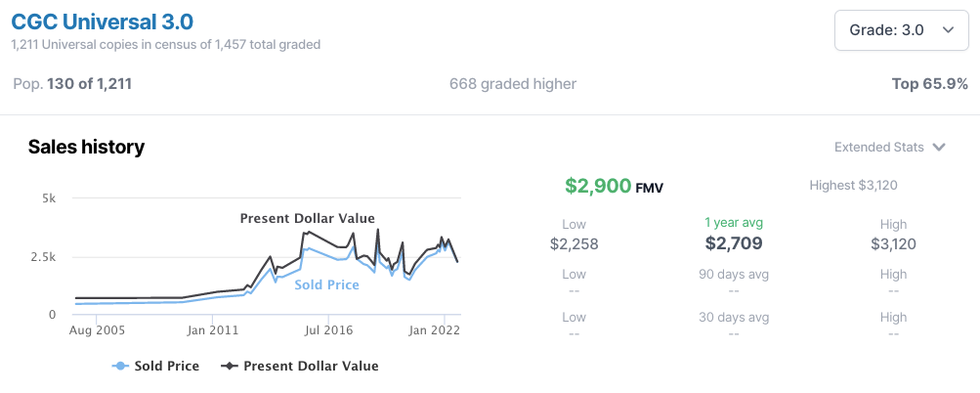The image size is (980, 393).
Task: Toggle Sold Price series in legend
Action: click(155, 366)
